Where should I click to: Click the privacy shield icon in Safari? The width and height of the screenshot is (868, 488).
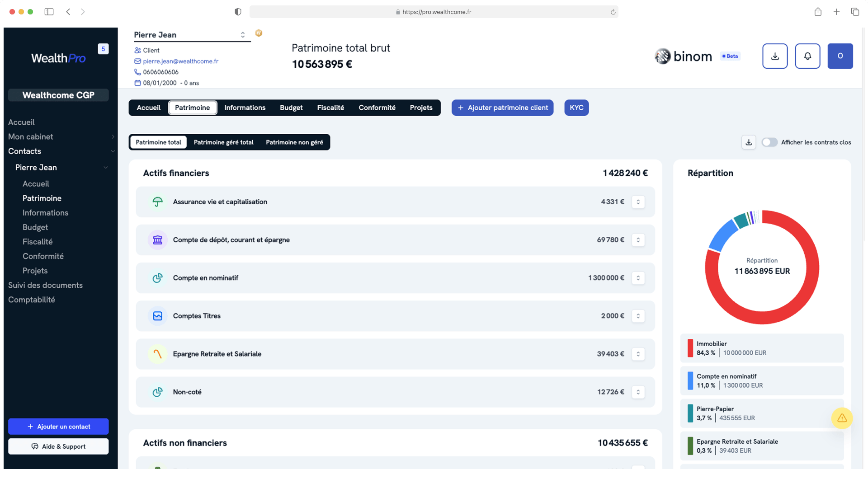[238, 12]
